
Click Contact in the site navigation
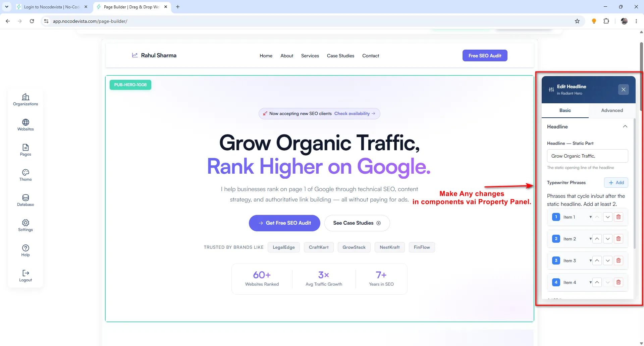[371, 56]
